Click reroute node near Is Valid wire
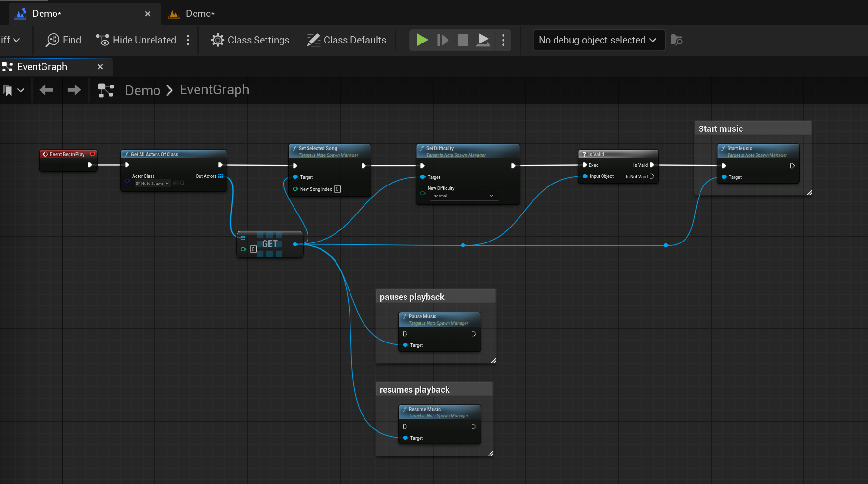The image size is (868, 484). [463, 245]
